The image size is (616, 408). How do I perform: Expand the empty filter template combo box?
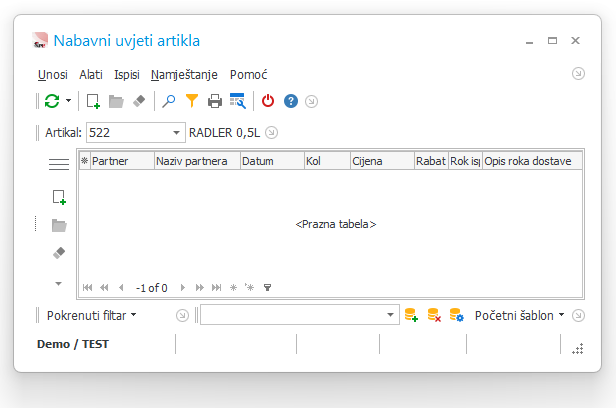390,315
